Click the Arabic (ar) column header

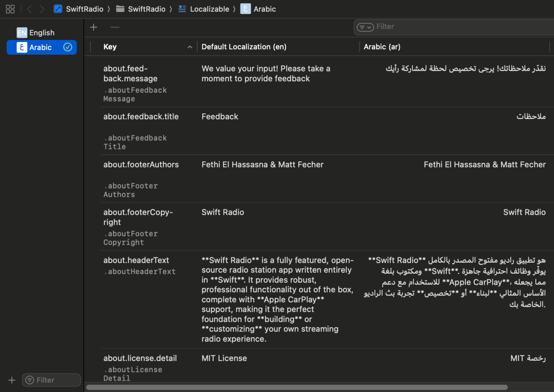(382, 47)
